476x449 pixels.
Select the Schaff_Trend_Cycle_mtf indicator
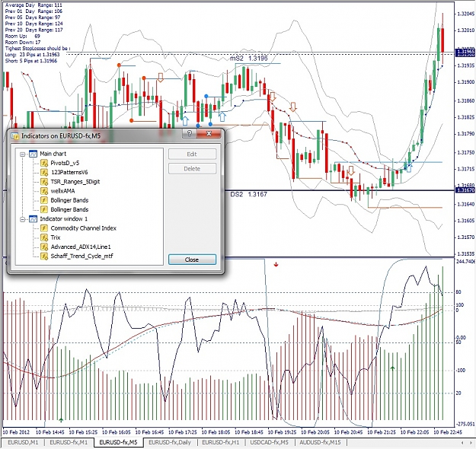[x=81, y=256]
